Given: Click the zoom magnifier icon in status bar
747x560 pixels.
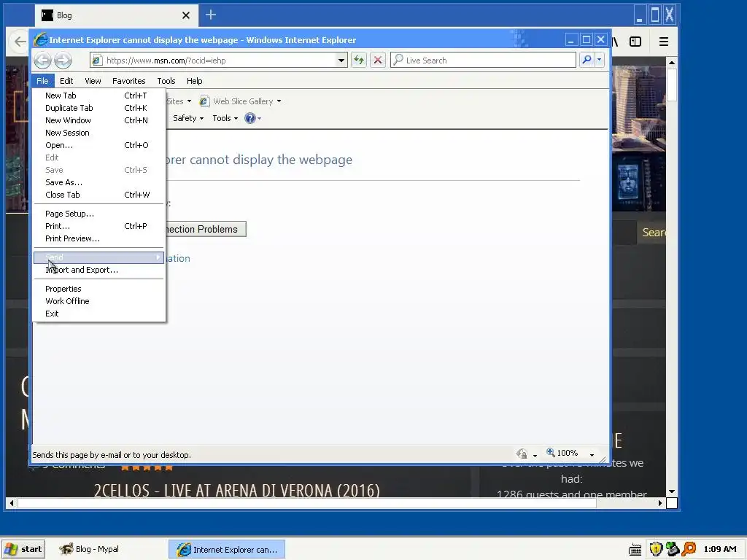Looking at the screenshot, I should click(550, 452).
